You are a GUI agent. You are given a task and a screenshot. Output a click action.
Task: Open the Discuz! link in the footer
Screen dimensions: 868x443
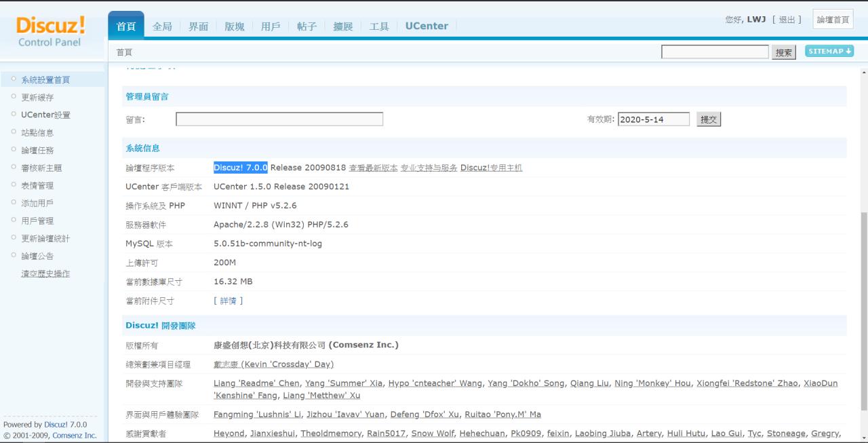click(56, 425)
